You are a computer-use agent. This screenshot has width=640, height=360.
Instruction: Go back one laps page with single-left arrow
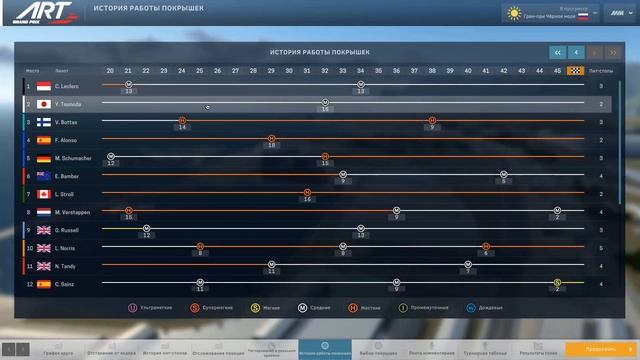(x=576, y=52)
